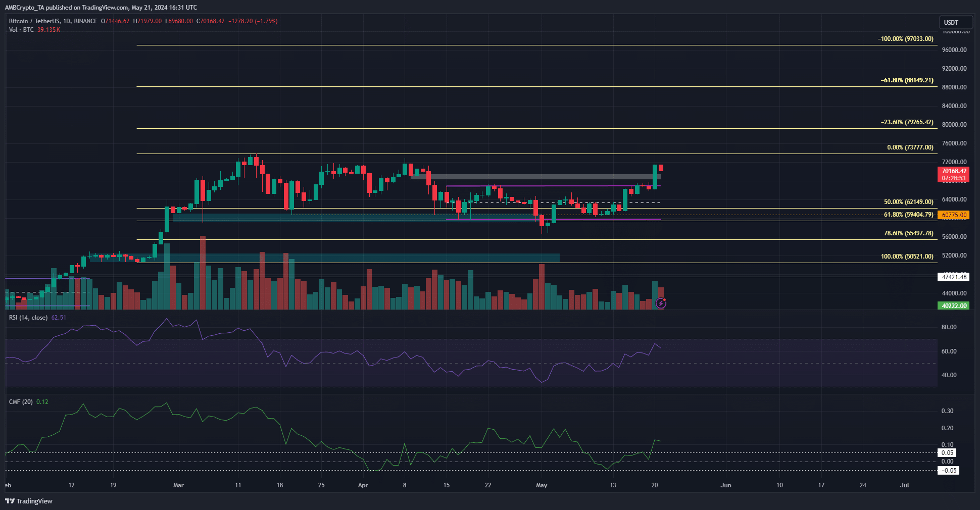
Task: Select the −23.60% (79265.42) Fib label
Action: pos(907,122)
